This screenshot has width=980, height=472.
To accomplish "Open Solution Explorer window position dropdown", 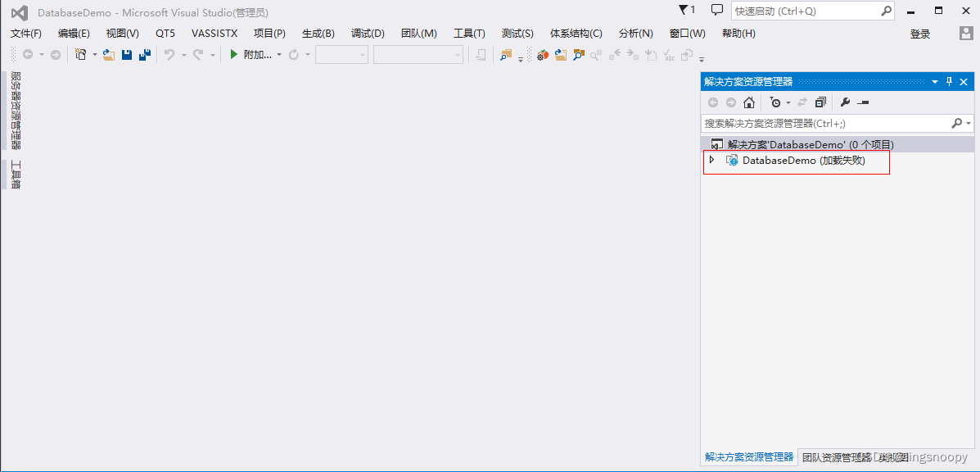I will click(x=935, y=82).
